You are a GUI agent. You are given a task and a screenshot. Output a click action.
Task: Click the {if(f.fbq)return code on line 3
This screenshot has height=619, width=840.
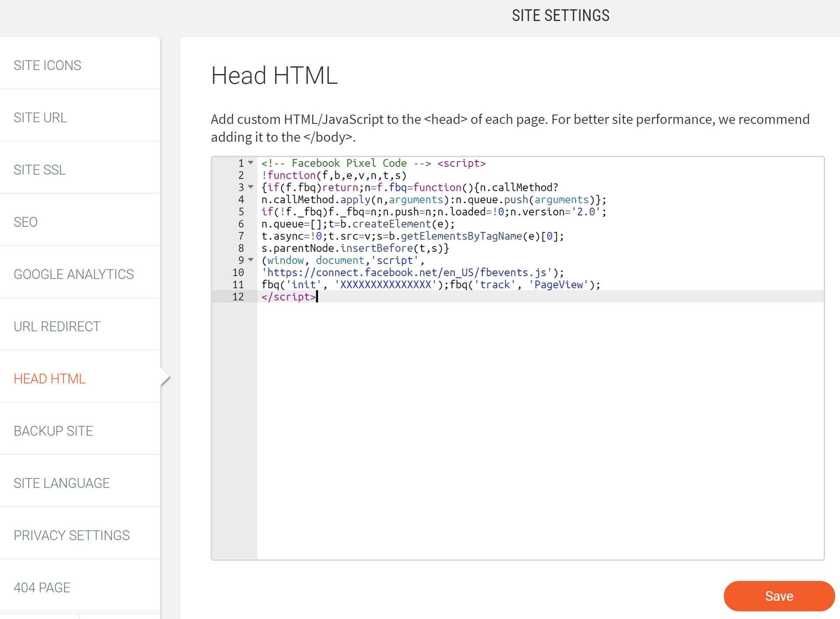[310, 188]
